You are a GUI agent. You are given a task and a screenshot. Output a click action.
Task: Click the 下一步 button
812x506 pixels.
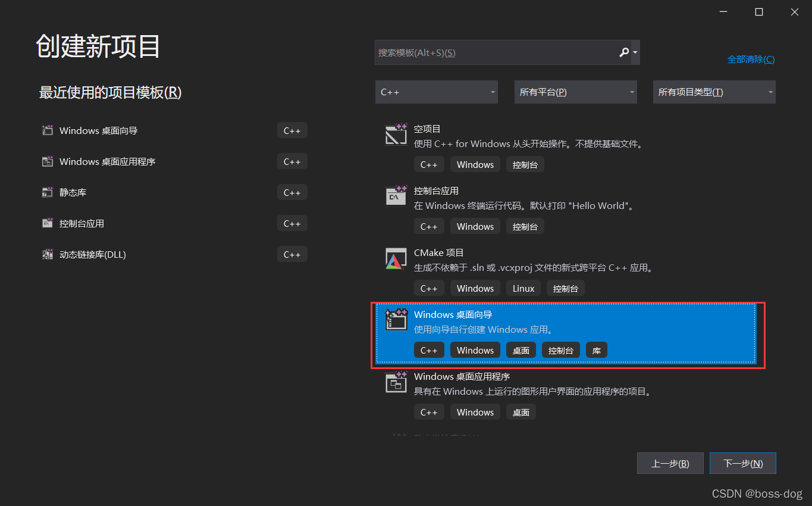click(x=743, y=463)
